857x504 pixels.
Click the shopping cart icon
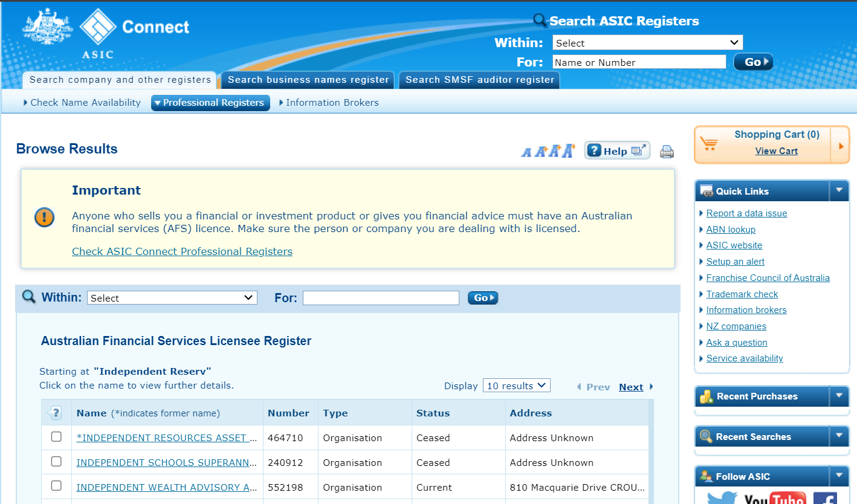708,144
